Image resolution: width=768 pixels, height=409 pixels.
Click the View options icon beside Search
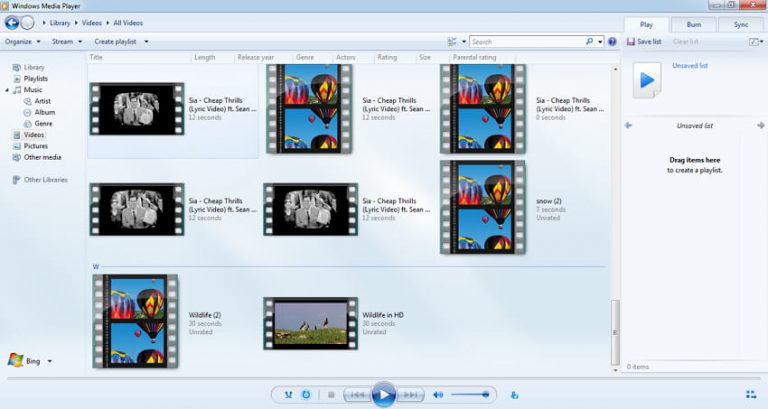452,42
